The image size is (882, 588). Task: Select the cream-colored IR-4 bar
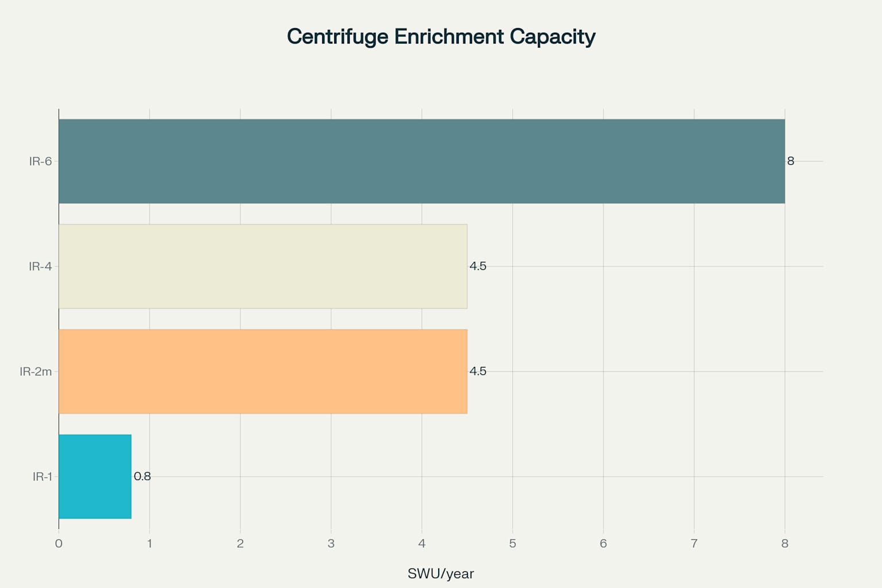tap(263, 266)
